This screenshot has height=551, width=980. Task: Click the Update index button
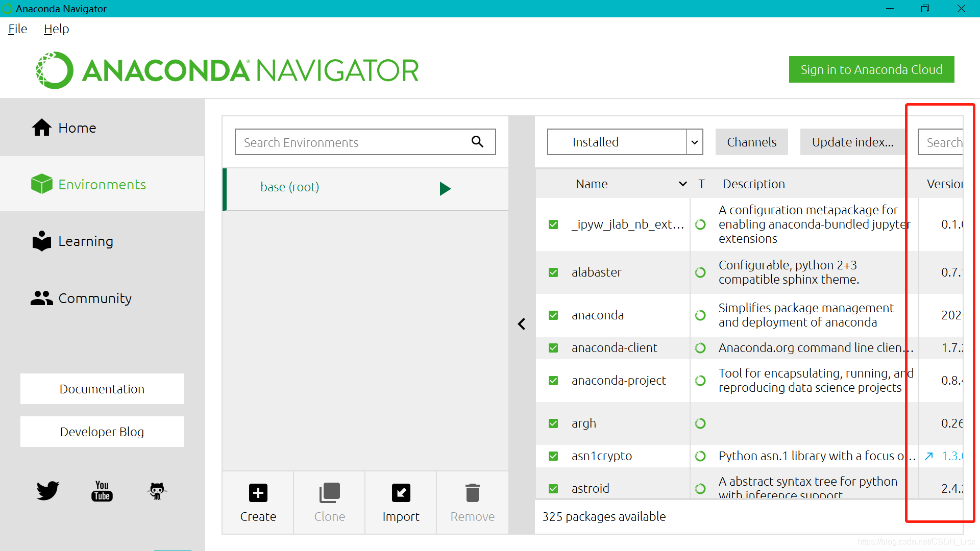pos(852,142)
